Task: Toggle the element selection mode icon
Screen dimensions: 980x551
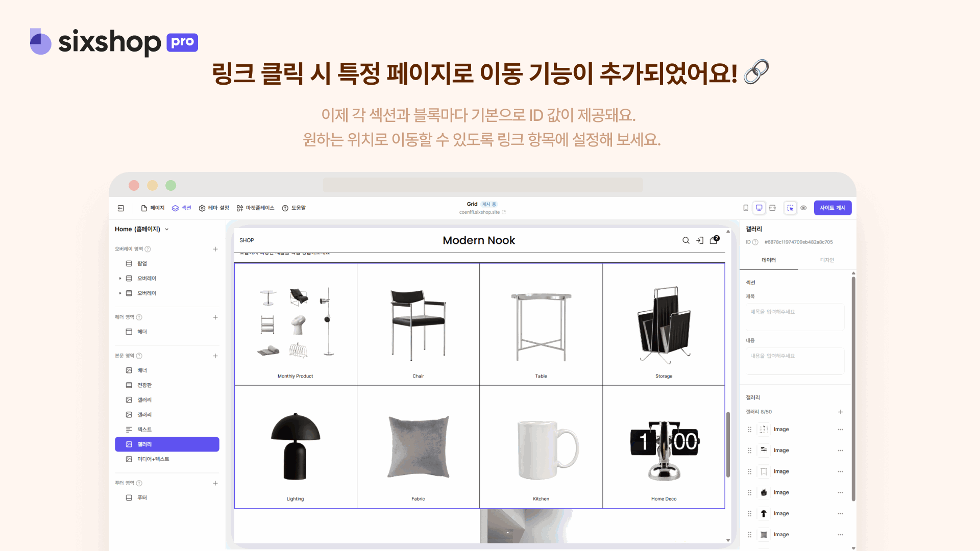Action: pos(790,208)
